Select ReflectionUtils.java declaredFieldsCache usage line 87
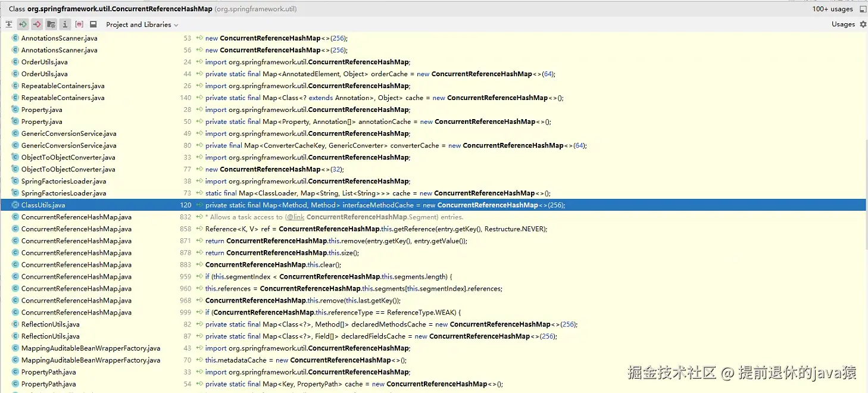Screen dimensions: 868x393 433,336
